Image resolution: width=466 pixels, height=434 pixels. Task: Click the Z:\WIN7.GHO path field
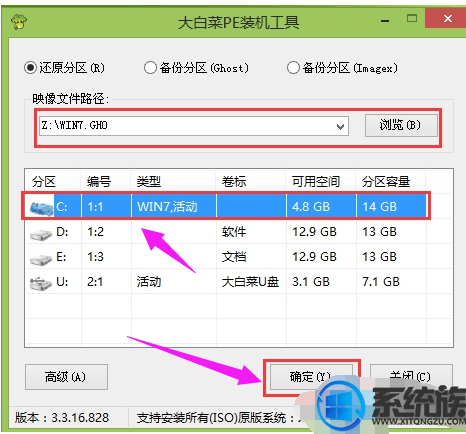click(x=194, y=126)
